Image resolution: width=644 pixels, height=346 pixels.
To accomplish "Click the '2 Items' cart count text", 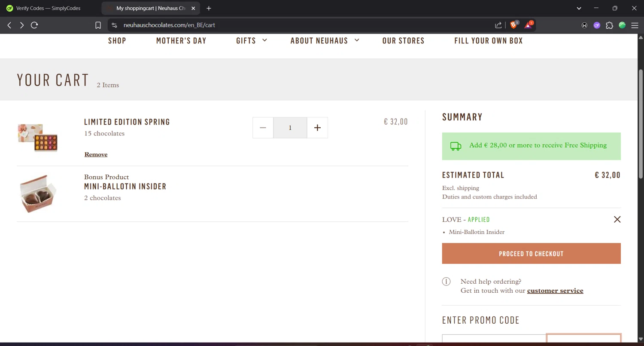I will click(108, 85).
